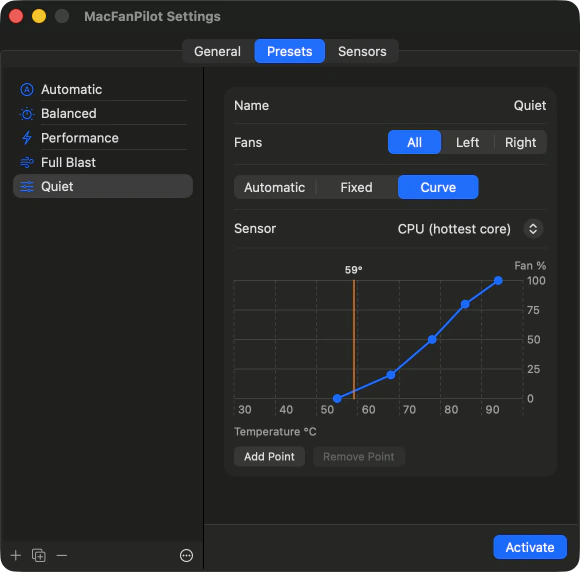Image resolution: width=580 pixels, height=572 pixels.
Task: Open the Sensor dropdown chevron
Action: click(x=533, y=229)
